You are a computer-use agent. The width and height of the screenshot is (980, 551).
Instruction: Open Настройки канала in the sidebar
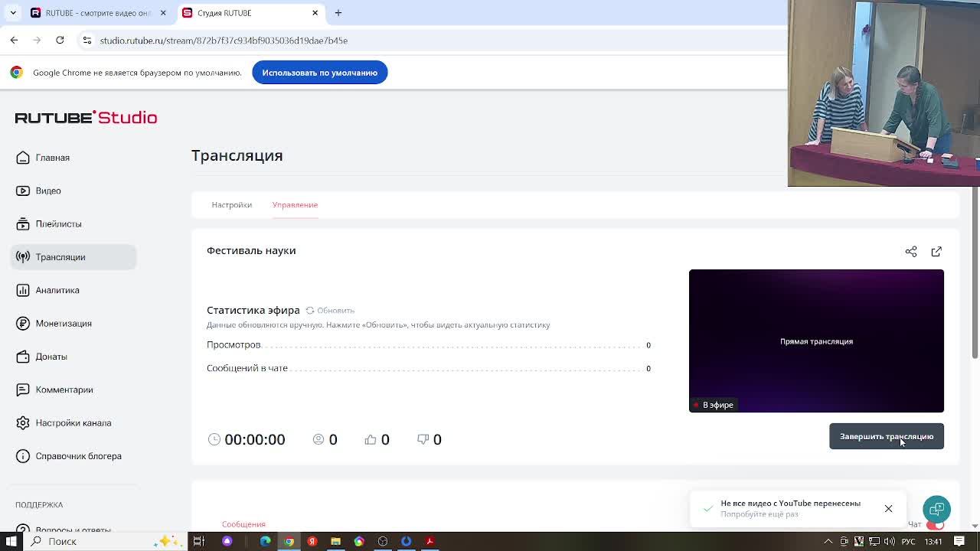tap(73, 422)
